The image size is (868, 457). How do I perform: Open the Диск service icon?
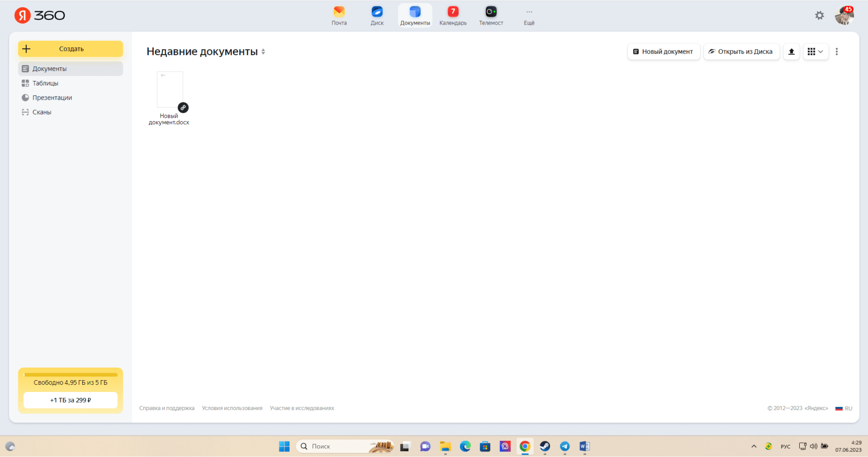pos(377,15)
